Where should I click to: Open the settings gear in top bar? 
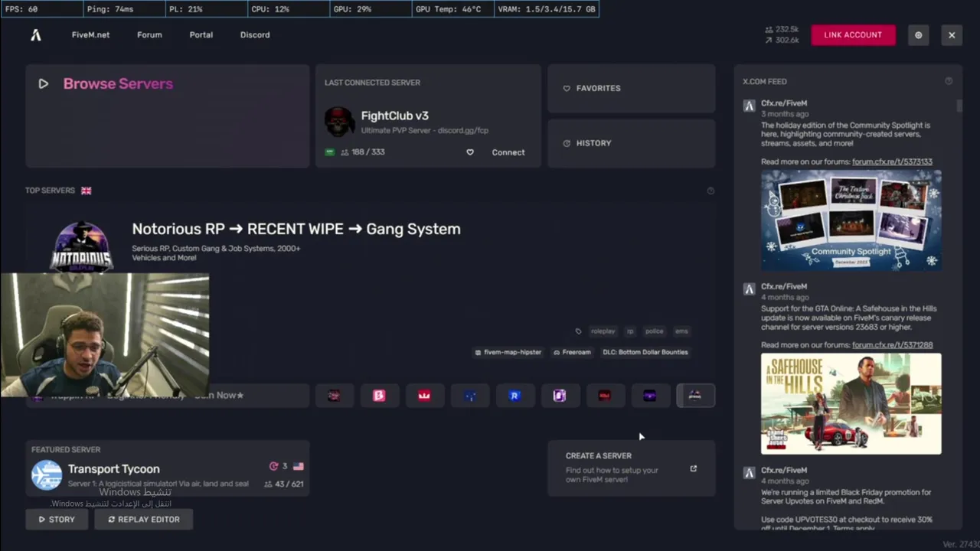pyautogui.click(x=919, y=35)
